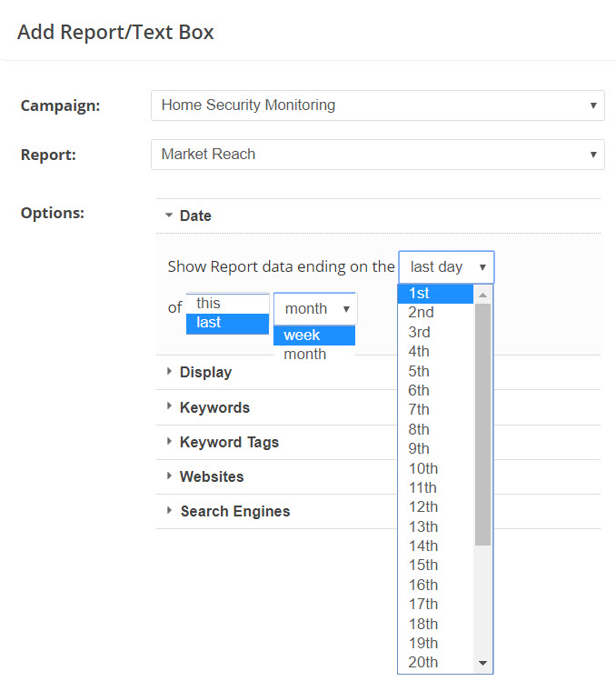Choose 'week' from the unit dropdown

(x=313, y=335)
